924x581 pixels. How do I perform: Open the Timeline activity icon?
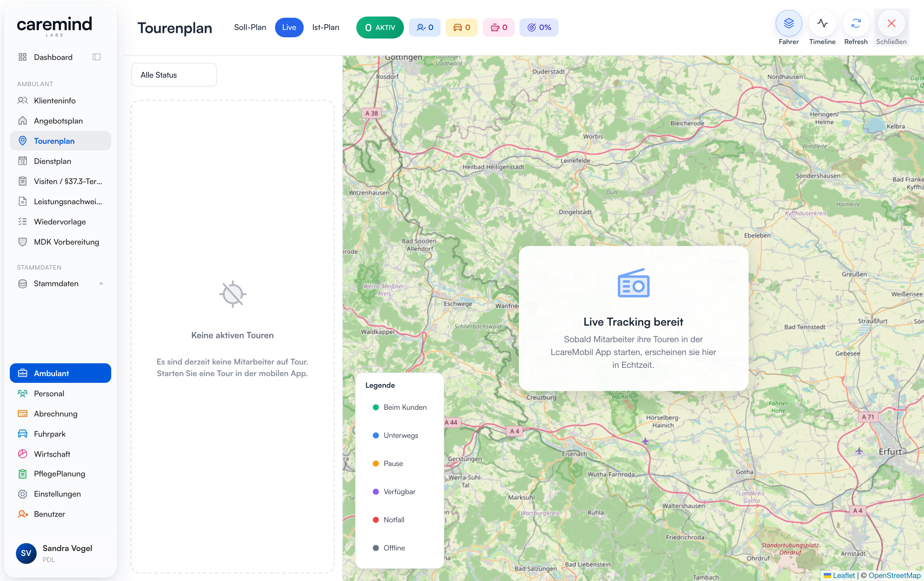tap(822, 24)
